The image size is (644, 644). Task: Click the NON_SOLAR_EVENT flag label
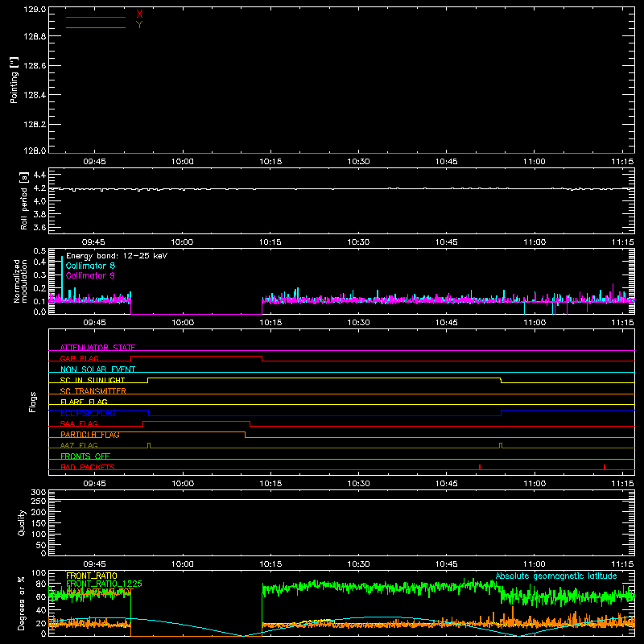pyautogui.click(x=97, y=369)
